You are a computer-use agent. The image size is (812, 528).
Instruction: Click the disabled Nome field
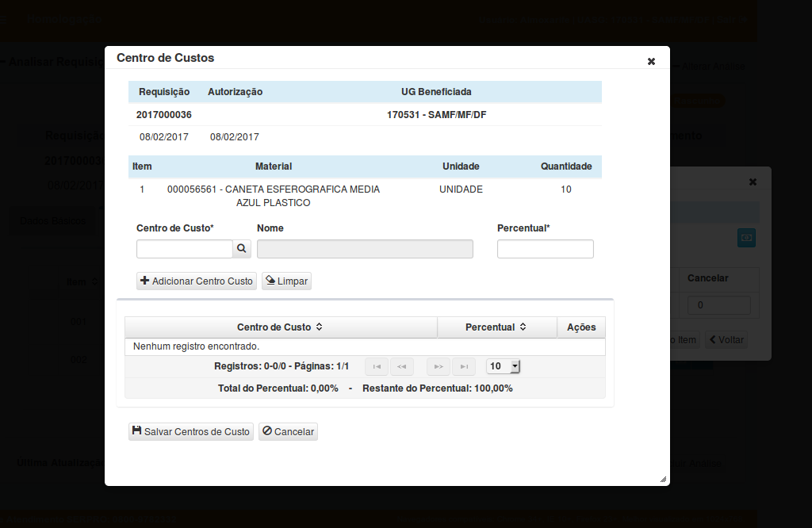[365, 248]
